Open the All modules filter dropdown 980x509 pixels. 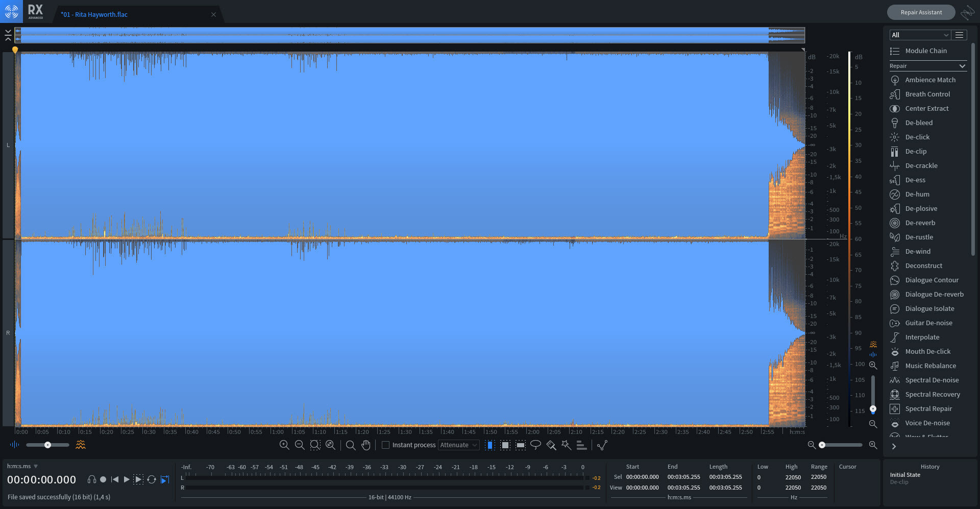tap(919, 35)
